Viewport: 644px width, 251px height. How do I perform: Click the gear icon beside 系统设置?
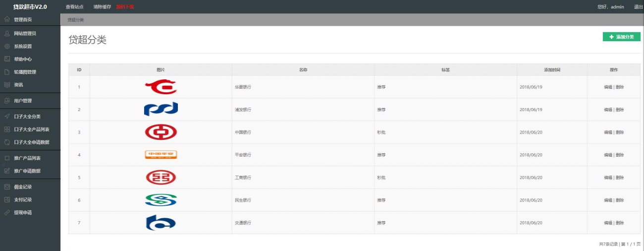[x=7, y=46]
